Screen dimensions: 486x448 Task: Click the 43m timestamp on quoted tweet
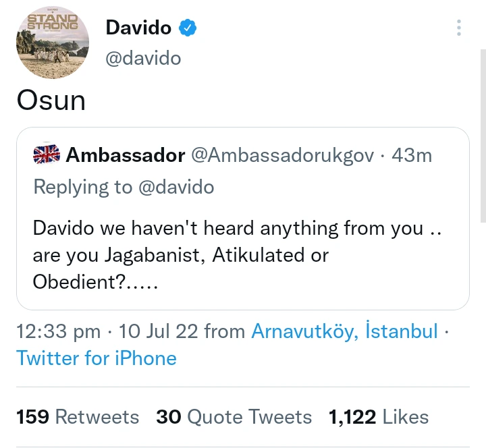[x=412, y=155]
